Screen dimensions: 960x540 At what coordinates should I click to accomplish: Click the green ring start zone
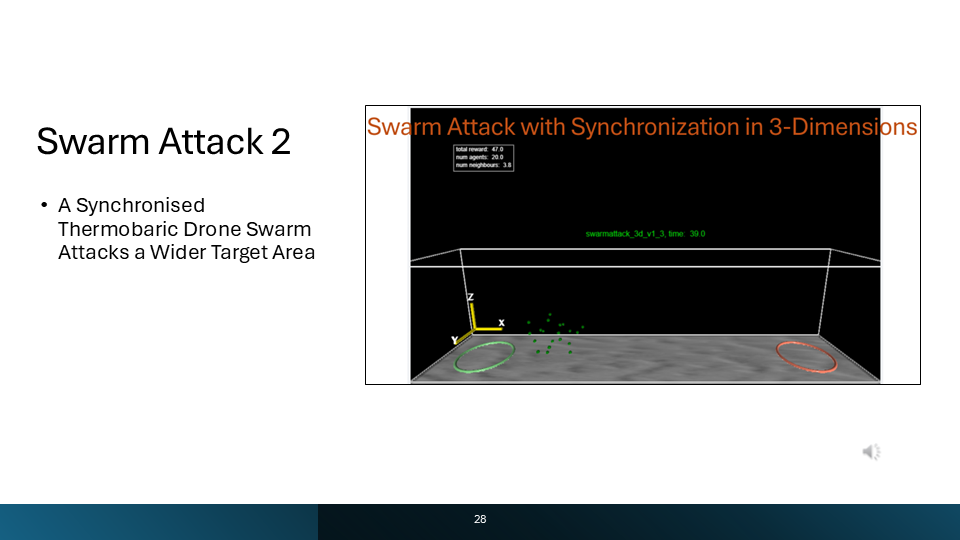484,357
